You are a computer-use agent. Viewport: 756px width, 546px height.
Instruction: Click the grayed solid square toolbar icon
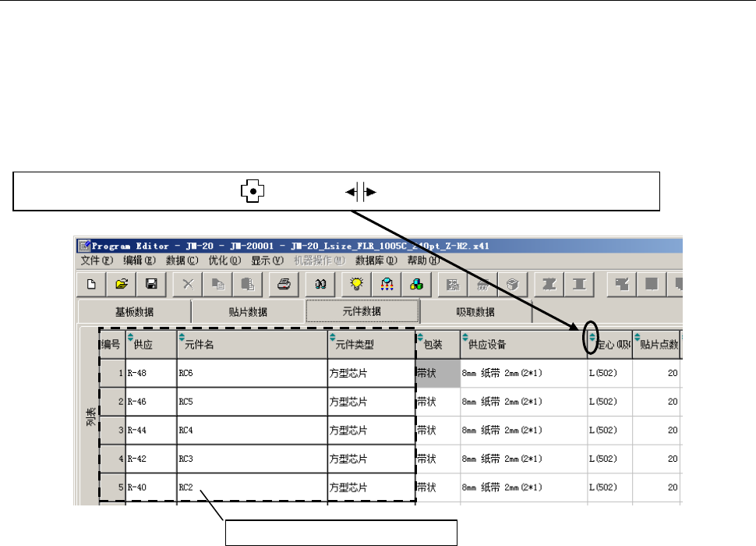click(x=652, y=284)
